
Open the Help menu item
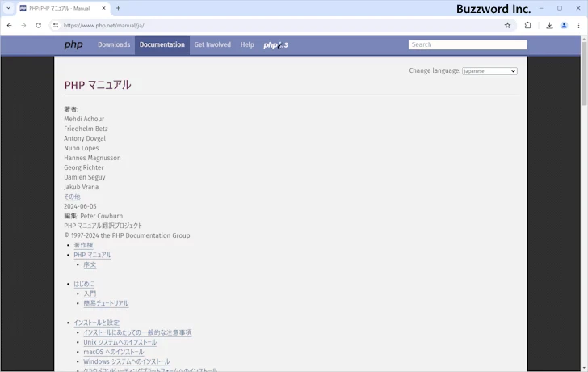tap(247, 44)
